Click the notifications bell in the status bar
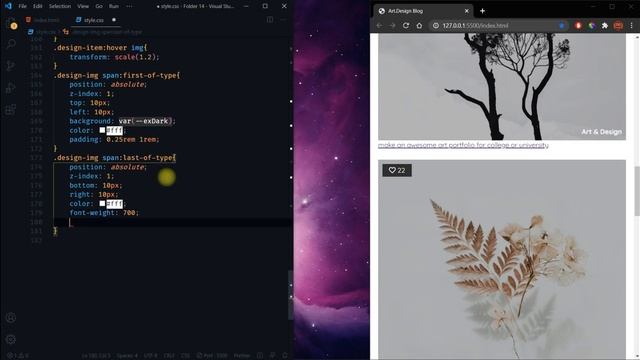The image size is (640, 360). click(285, 356)
